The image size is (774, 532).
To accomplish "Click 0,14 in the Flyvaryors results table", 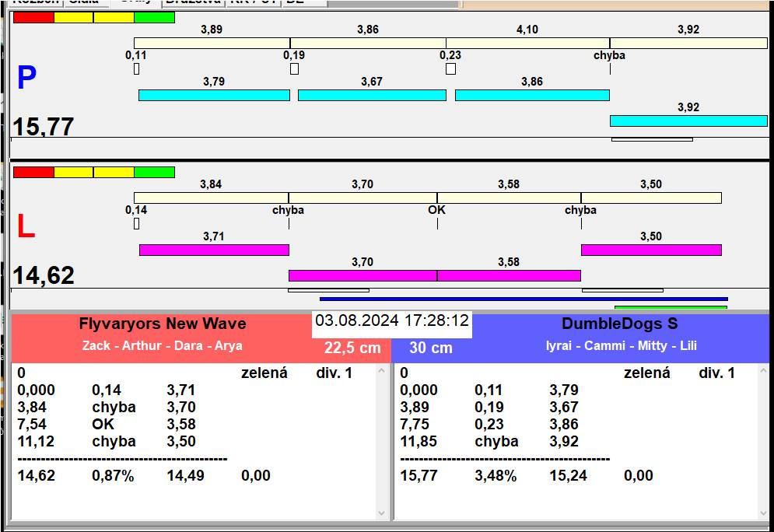I will (107, 390).
